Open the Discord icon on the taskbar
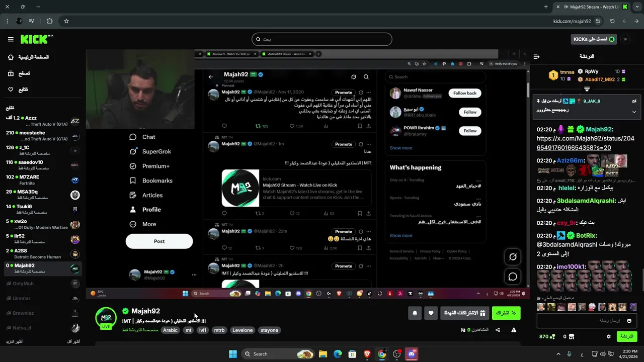 412,354
